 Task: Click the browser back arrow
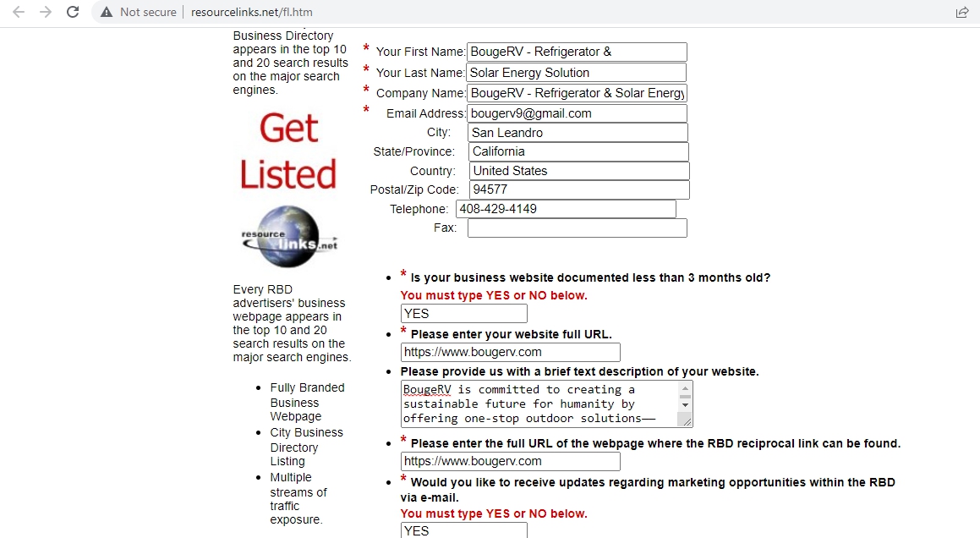coord(19,12)
